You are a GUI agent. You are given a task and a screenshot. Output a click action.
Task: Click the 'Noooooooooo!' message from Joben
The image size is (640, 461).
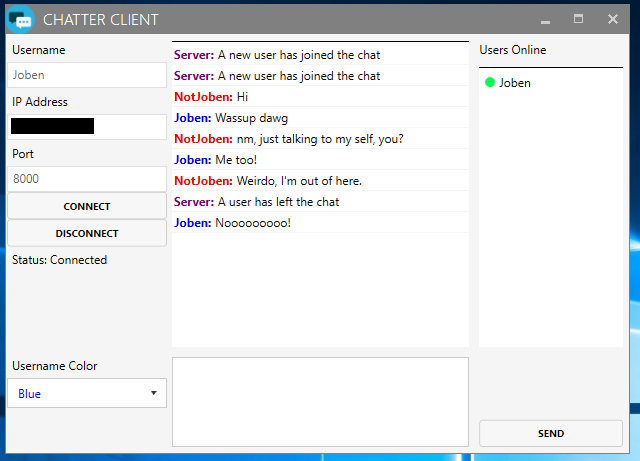pyautogui.click(x=320, y=223)
